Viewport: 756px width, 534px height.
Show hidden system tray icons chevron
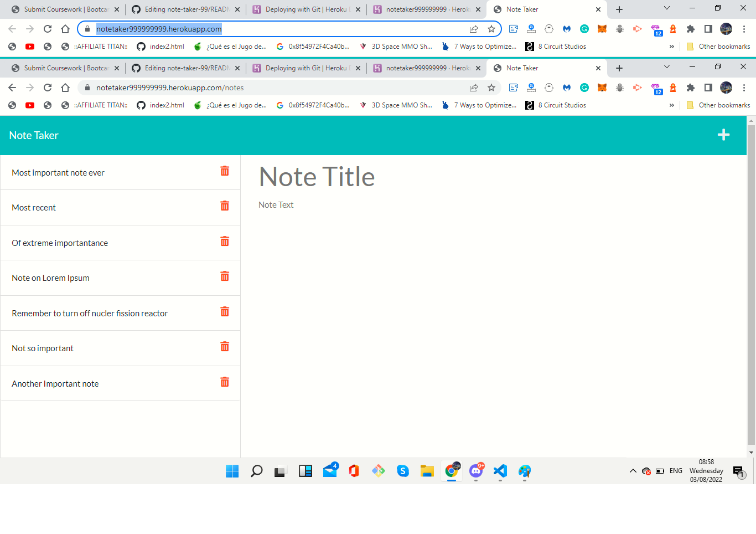[x=633, y=471]
